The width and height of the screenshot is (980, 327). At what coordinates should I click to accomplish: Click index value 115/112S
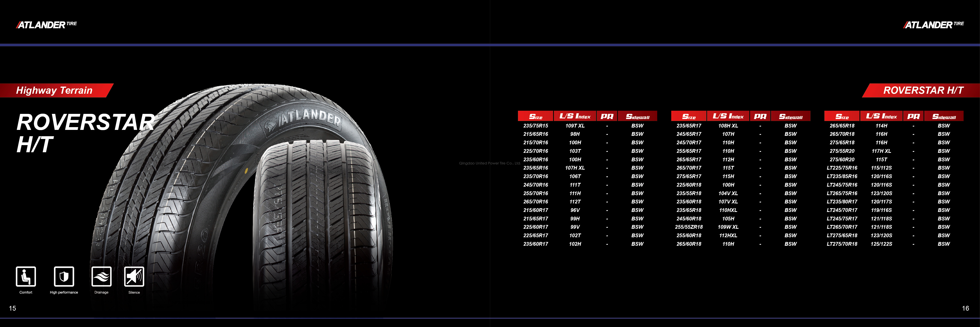click(881, 168)
